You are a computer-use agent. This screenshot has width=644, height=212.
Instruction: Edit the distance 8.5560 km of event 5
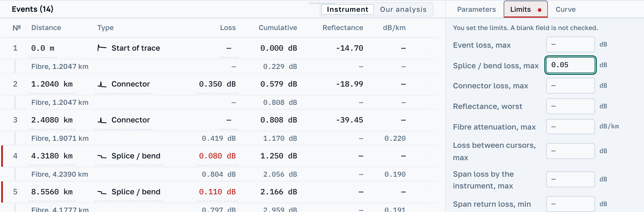coord(52,192)
